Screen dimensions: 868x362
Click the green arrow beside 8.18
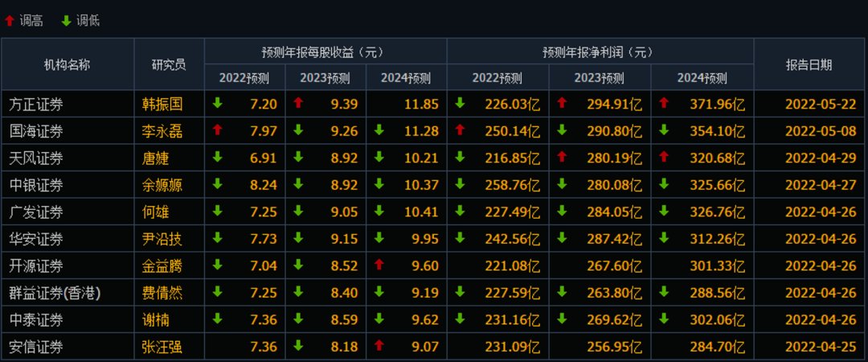tap(298, 347)
